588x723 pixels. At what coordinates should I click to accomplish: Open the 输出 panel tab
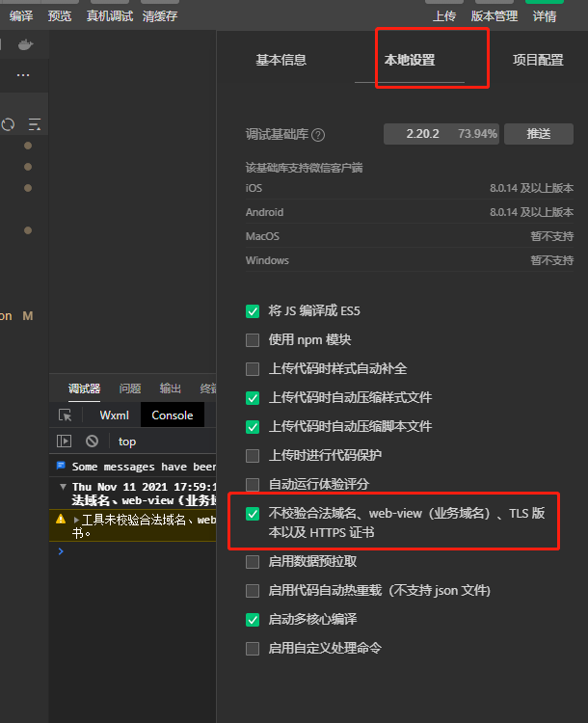coord(171,388)
